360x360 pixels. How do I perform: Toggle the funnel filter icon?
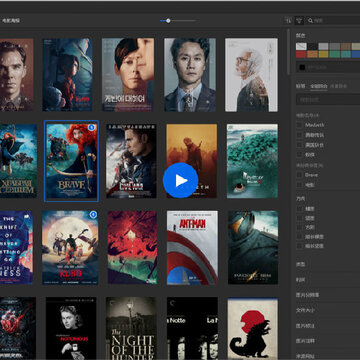click(299, 21)
